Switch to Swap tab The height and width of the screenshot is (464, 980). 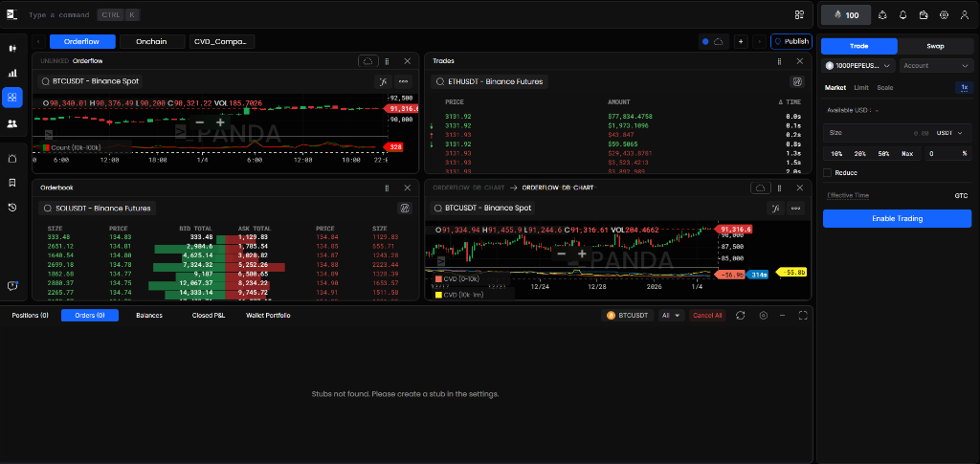click(x=936, y=46)
